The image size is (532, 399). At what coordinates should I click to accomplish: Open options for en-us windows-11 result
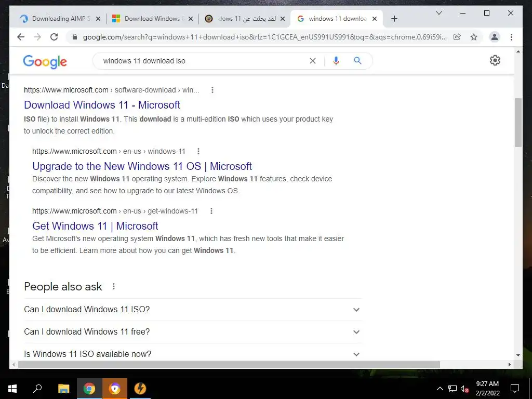pyautogui.click(x=198, y=151)
